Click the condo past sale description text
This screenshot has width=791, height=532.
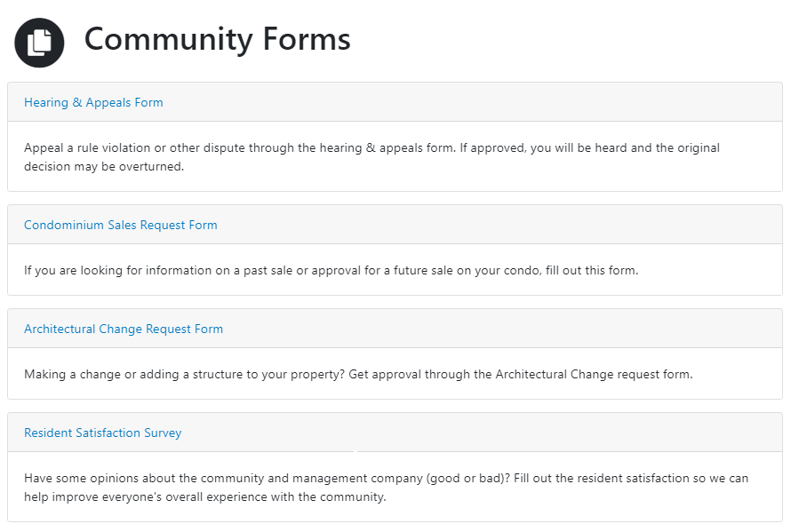(332, 270)
